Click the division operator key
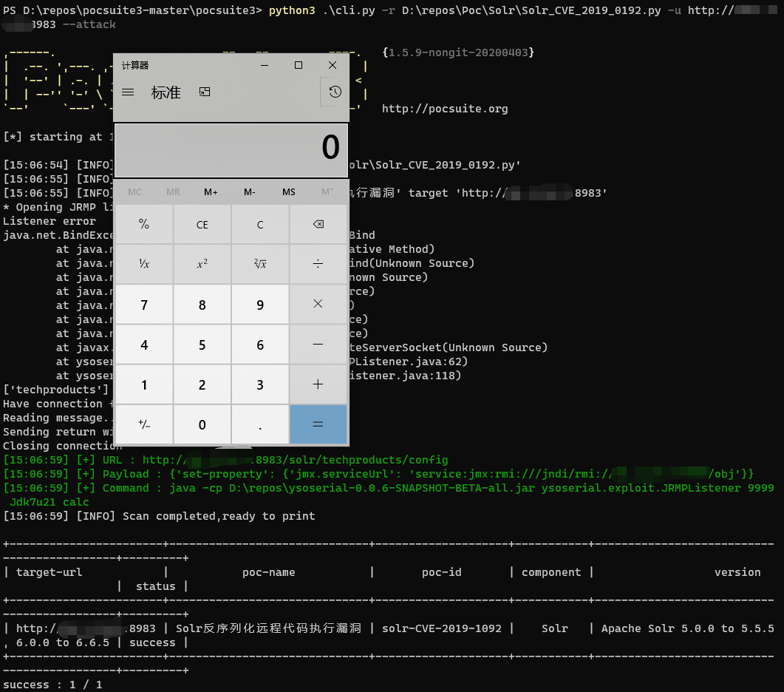 click(318, 264)
